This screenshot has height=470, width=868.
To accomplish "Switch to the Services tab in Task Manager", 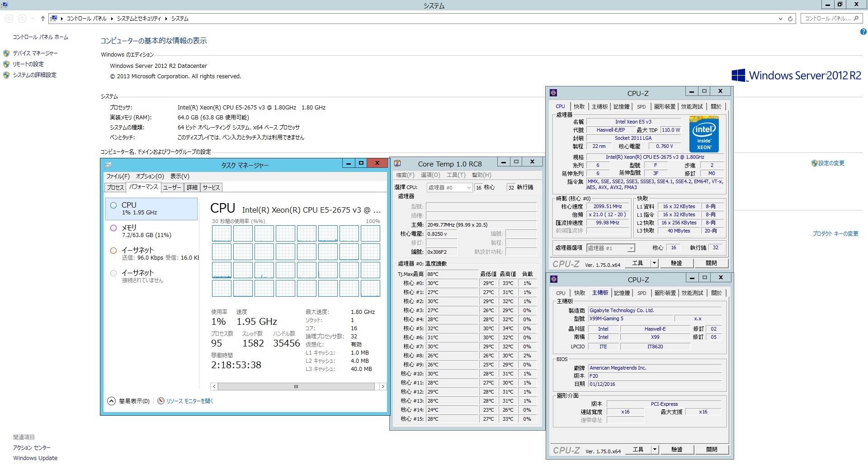I will point(211,188).
